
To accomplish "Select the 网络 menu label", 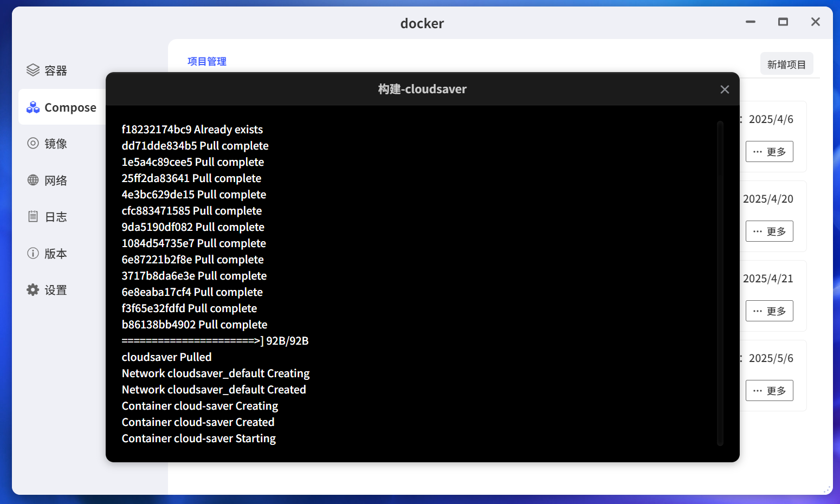I will (56, 180).
